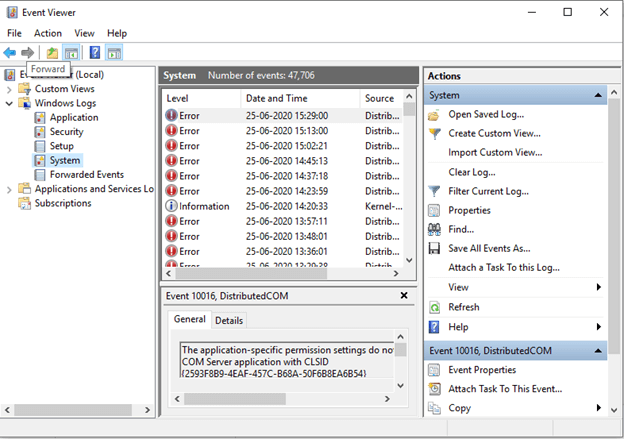
Task: Click the Application log icon in tree
Action: tap(40, 117)
